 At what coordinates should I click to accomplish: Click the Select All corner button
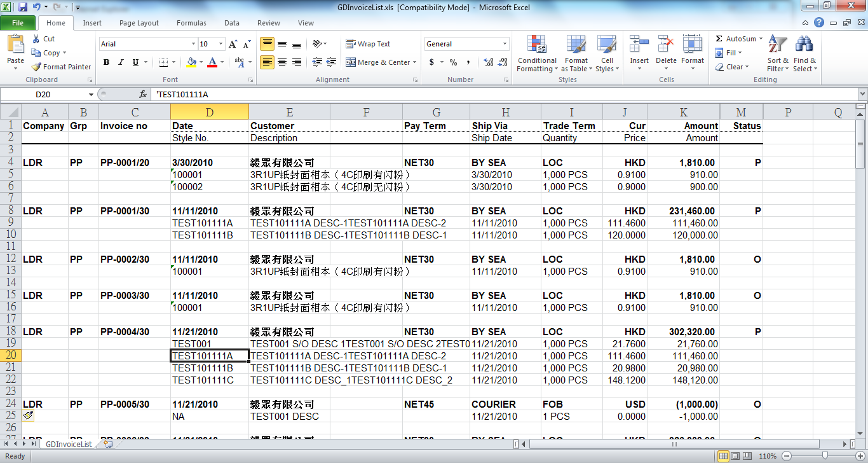pyautogui.click(x=11, y=113)
